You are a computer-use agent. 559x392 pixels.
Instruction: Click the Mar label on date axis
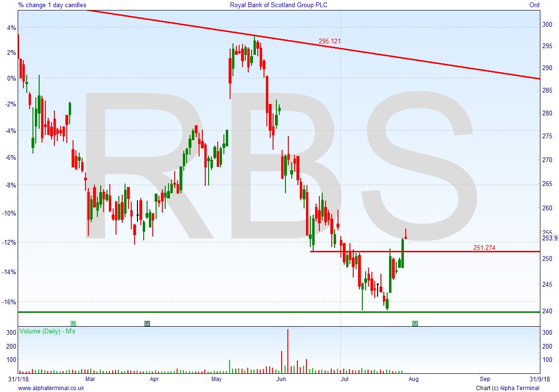(x=90, y=379)
